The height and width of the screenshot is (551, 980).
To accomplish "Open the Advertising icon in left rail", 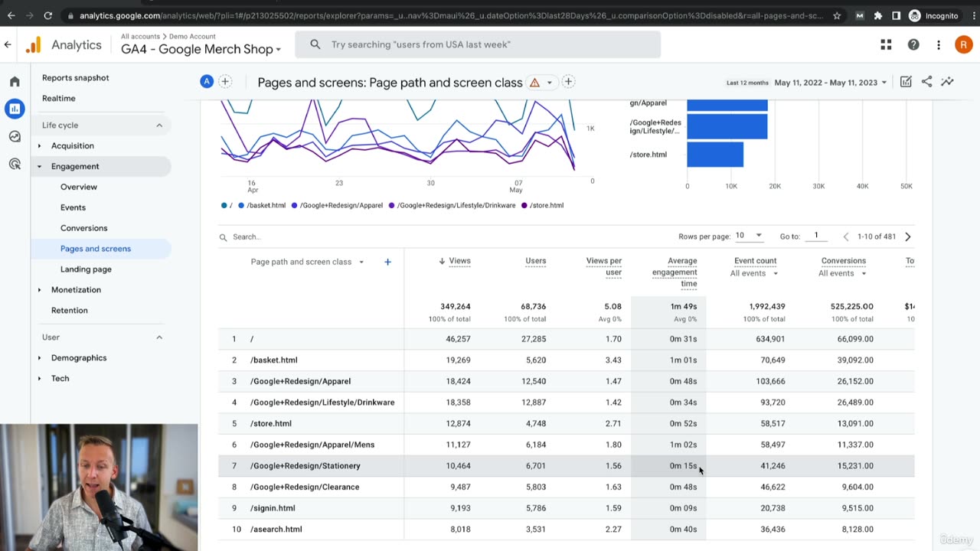I will pyautogui.click(x=15, y=164).
